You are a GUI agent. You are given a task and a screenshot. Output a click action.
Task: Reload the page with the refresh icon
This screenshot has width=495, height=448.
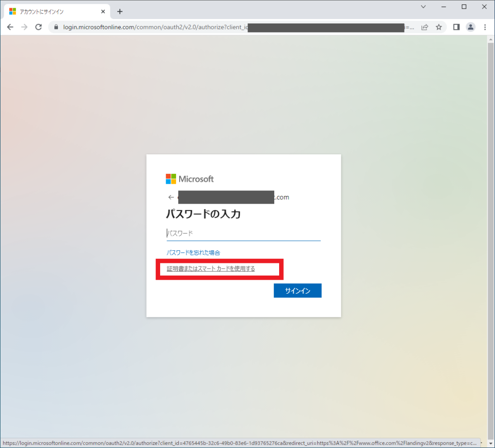38,27
